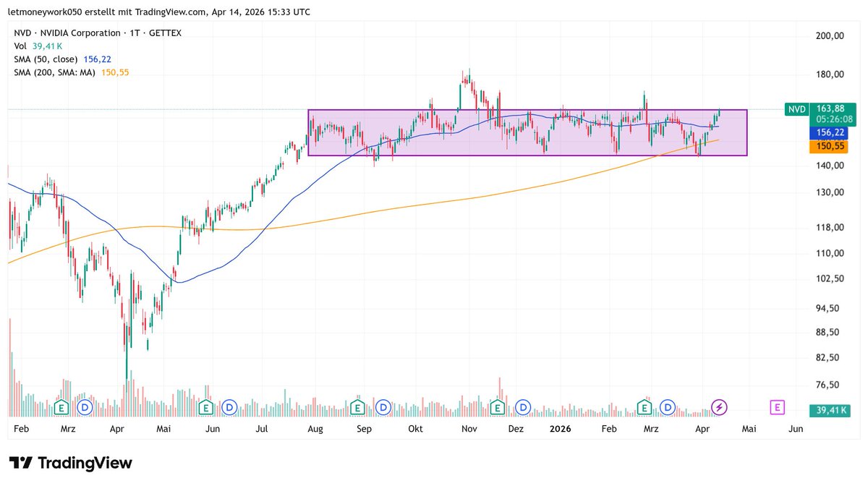Click the Aug time axis label
Viewport: 868px width, 486px height.
(x=314, y=429)
